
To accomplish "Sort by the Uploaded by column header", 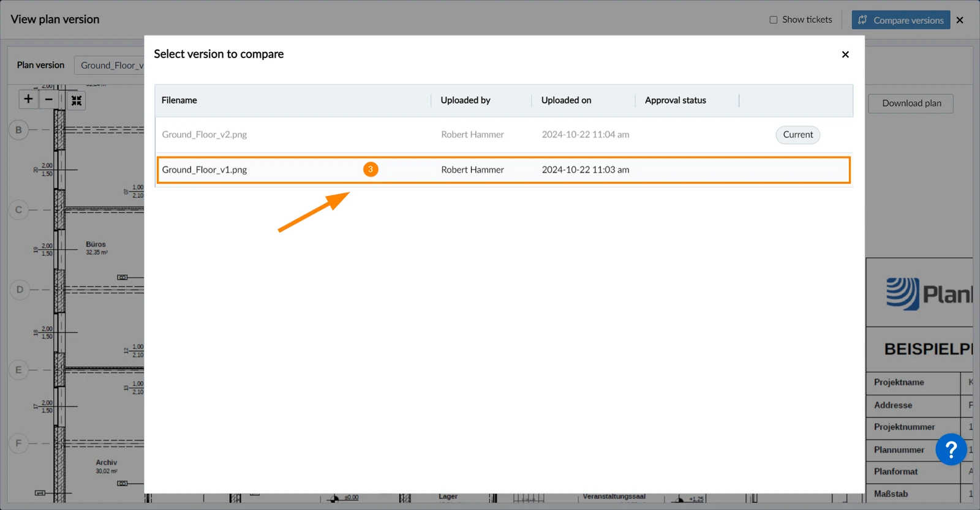I will click(x=466, y=100).
